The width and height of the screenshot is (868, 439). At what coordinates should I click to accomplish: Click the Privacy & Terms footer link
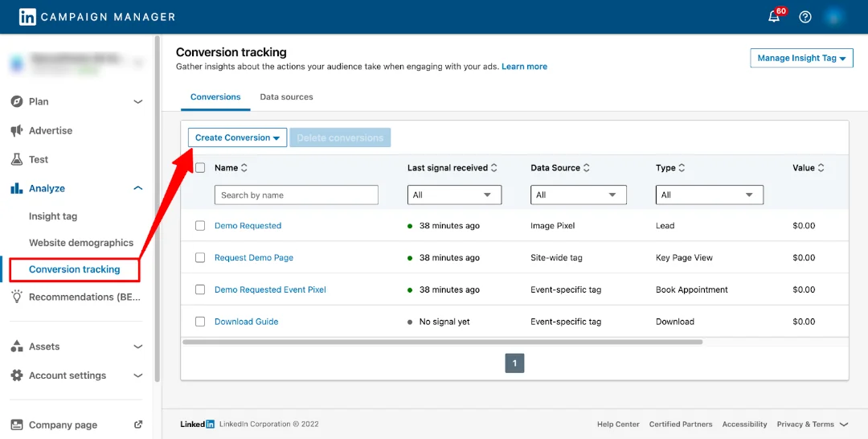point(805,425)
